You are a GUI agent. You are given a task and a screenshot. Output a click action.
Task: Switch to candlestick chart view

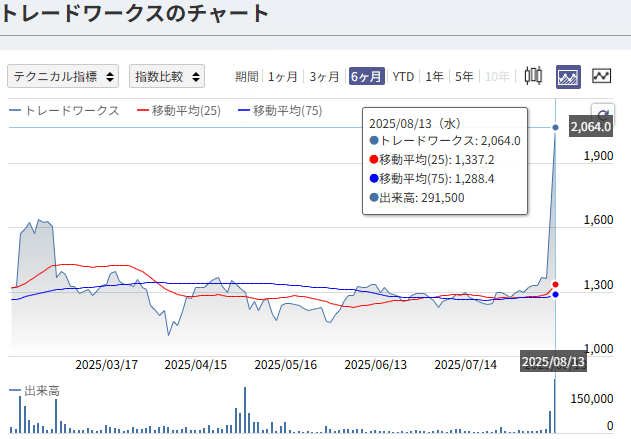click(533, 76)
